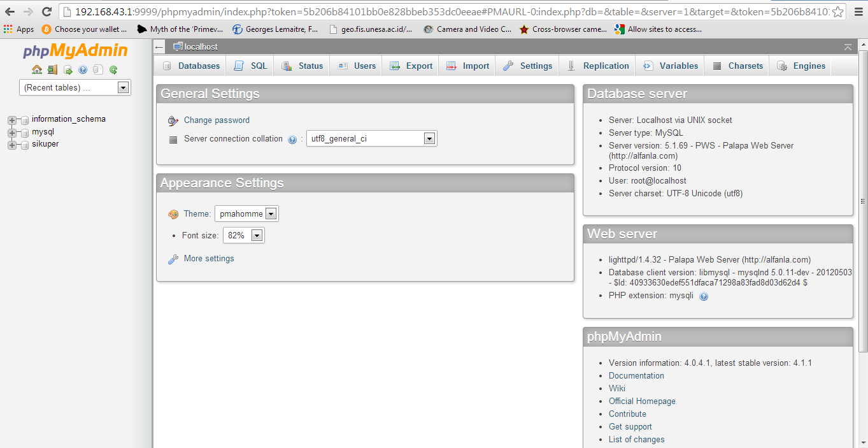
Task: Open the 'Georges Lemaitre' bookmark
Action: [276, 29]
